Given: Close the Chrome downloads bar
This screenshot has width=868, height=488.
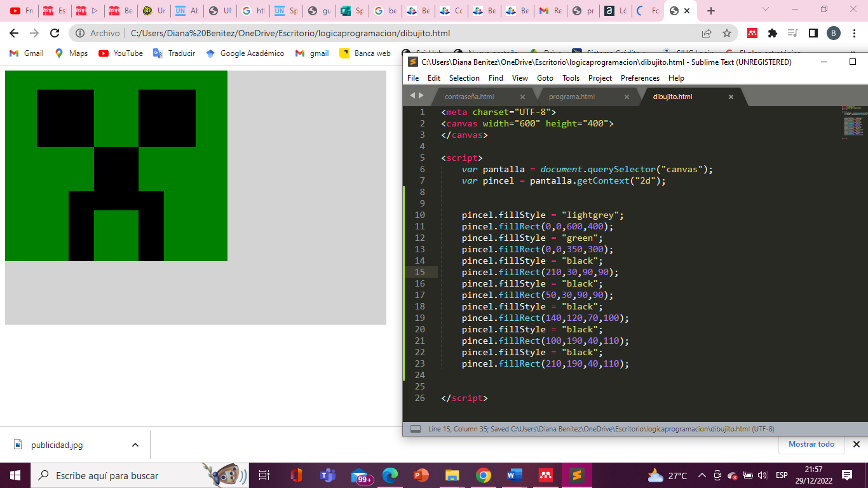Looking at the screenshot, I should click(856, 444).
